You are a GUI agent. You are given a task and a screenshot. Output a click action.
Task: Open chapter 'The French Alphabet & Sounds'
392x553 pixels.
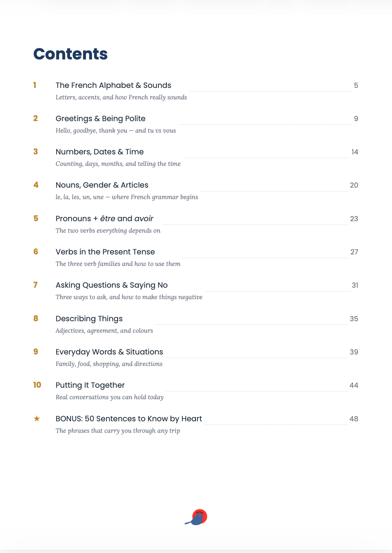tap(114, 85)
